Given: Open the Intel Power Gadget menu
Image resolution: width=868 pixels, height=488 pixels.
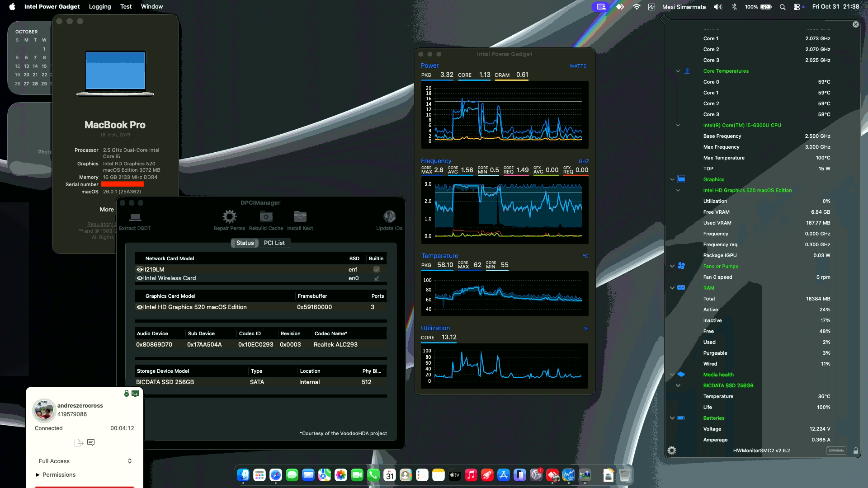Looking at the screenshot, I should tap(52, 6).
